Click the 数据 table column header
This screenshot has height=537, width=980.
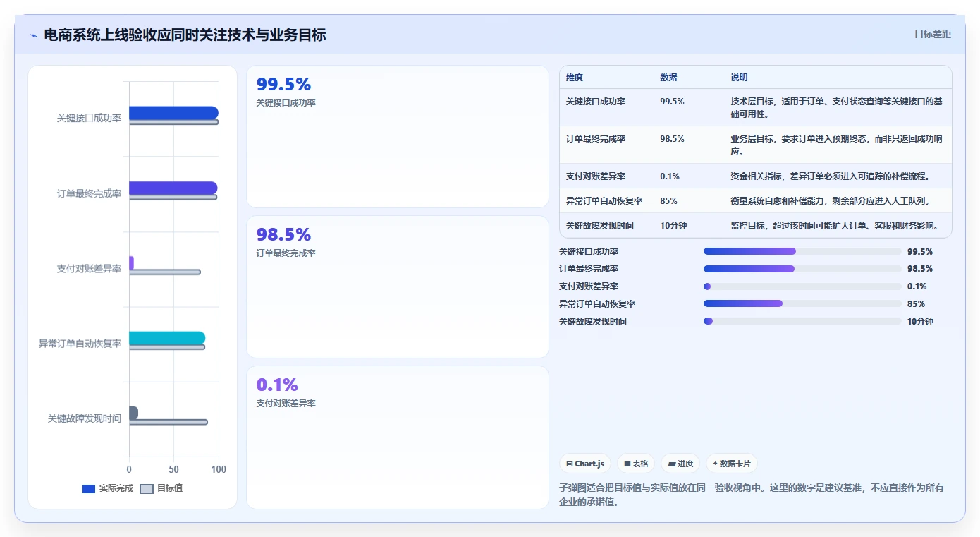(x=668, y=78)
